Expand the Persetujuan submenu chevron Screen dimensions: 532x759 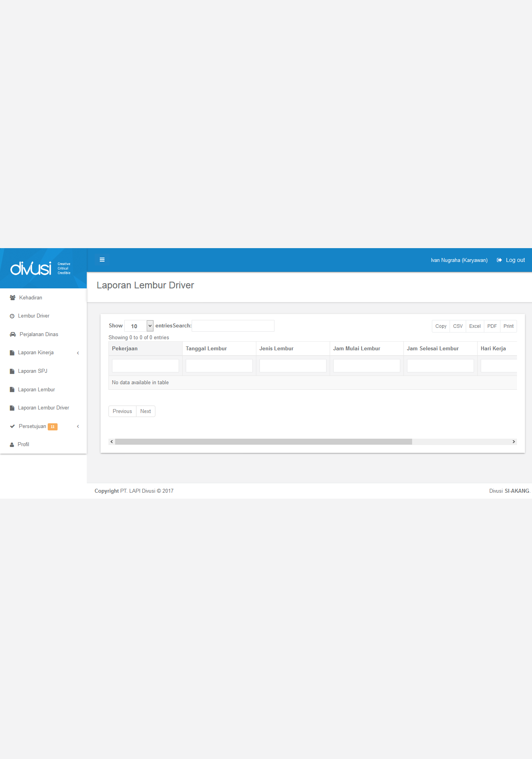pyautogui.click(x=78, y=426)
